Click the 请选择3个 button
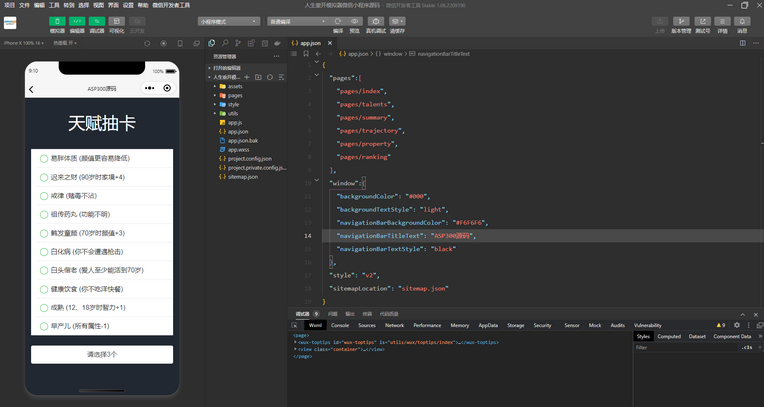Viewport: 764px width, 407px height. [101, 354]
